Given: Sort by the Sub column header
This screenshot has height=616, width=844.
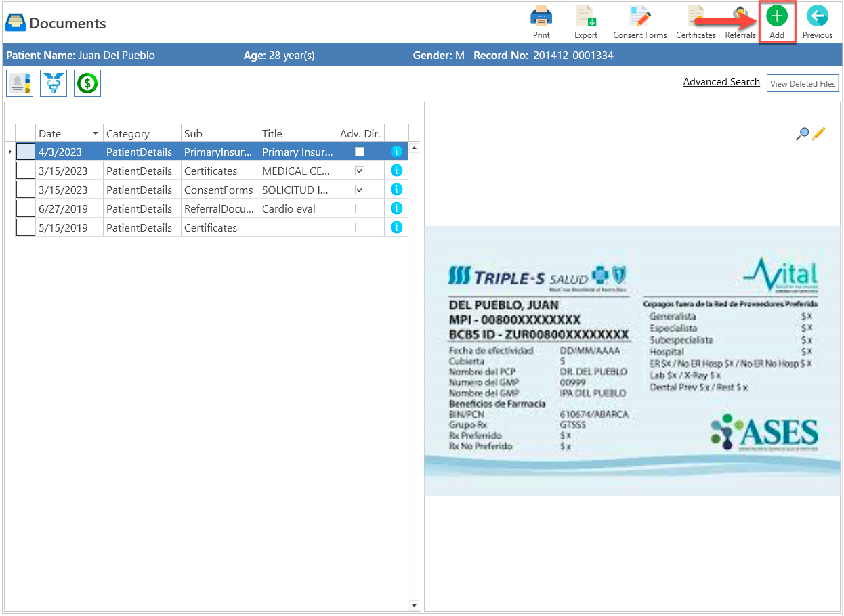Looking at the screenshot, I should [x=220, y=133].
